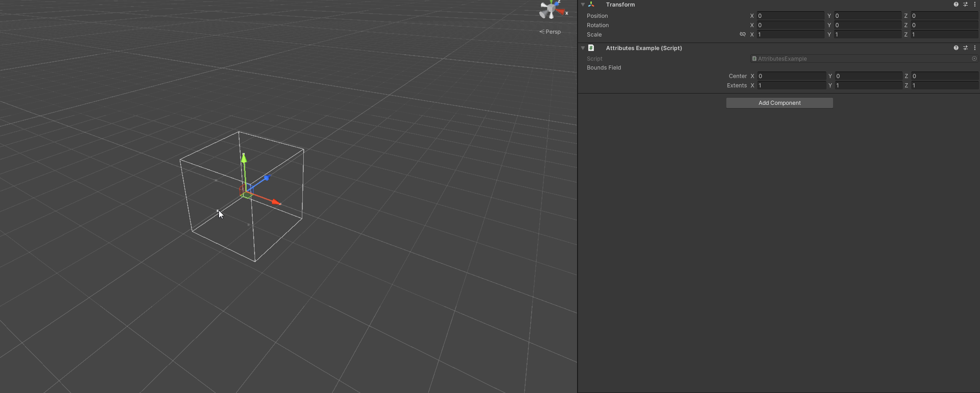The image size is (980, 393).
Task: Open Attributes Example script help icon
Action: (956, 48)
